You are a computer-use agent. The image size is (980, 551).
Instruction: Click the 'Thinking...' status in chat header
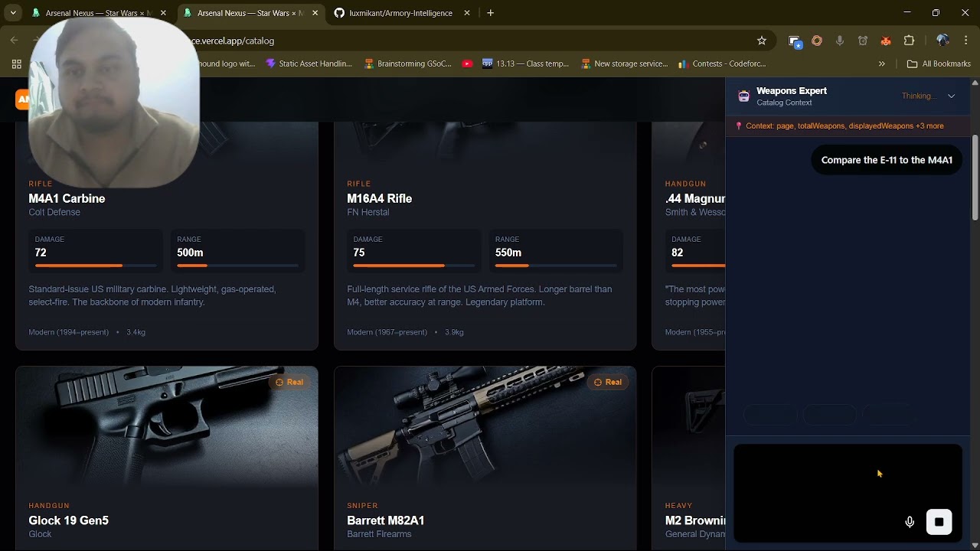point(919,96)
